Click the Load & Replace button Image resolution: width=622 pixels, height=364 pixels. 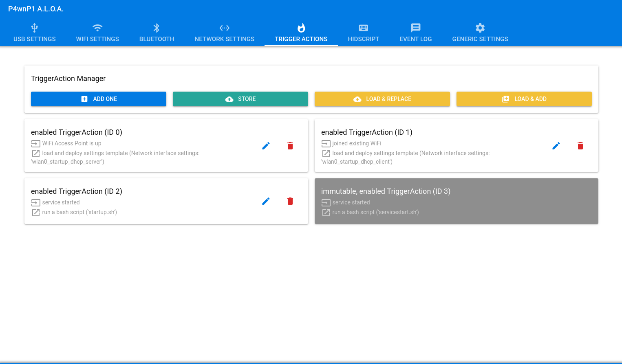[382, 99]
